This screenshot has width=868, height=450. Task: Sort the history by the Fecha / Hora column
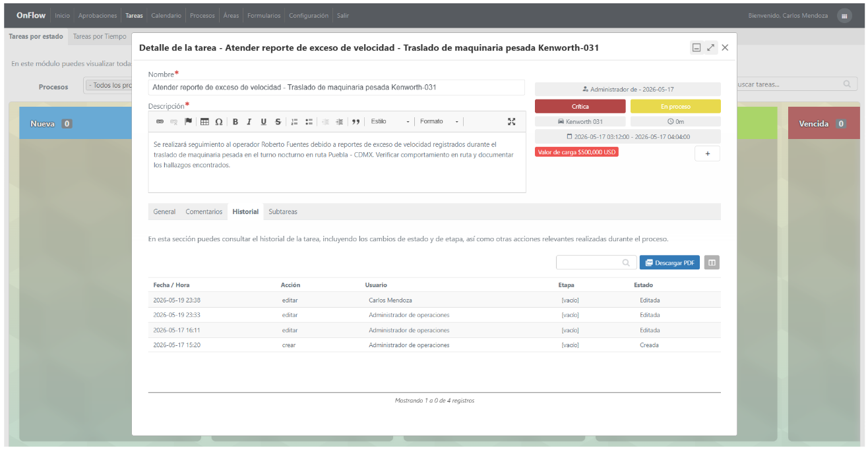pos(171,285)
